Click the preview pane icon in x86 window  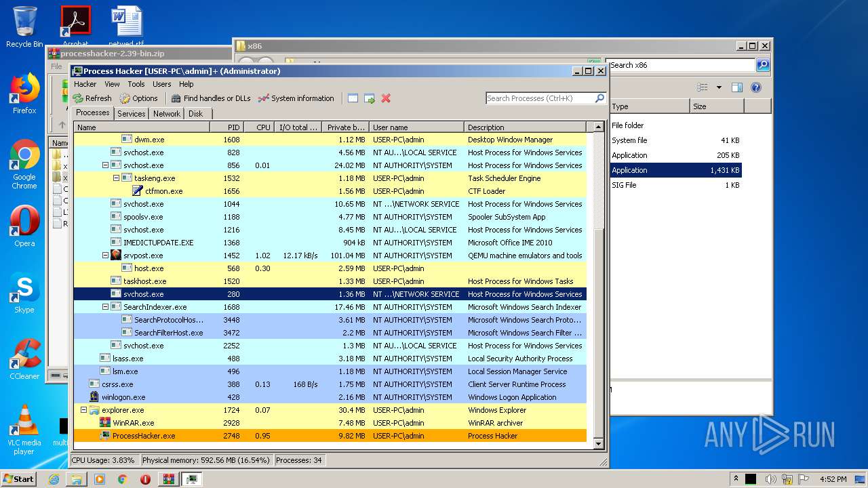click(x=737, y=87)
